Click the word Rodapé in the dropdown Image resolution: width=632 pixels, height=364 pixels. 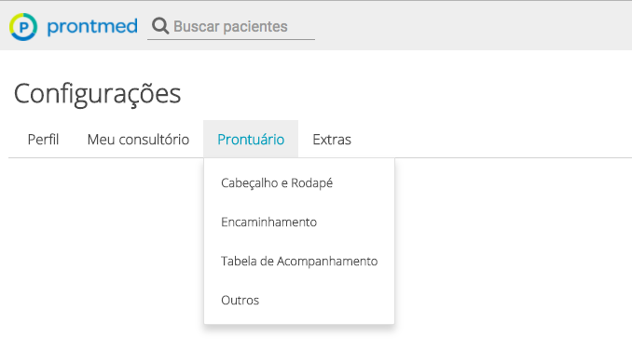coord(311,182)
